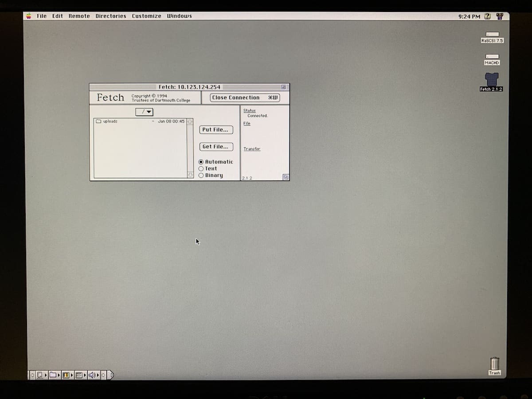Open the Remote menu
Viewport: 532px width, 399px height.
pos(79,16)
